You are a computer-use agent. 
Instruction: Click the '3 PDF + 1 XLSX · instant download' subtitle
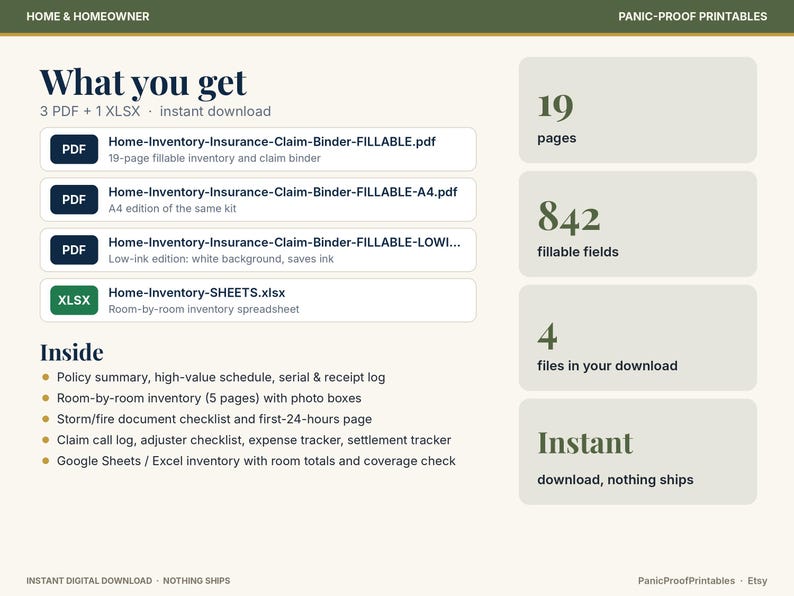tap(155, 111)
